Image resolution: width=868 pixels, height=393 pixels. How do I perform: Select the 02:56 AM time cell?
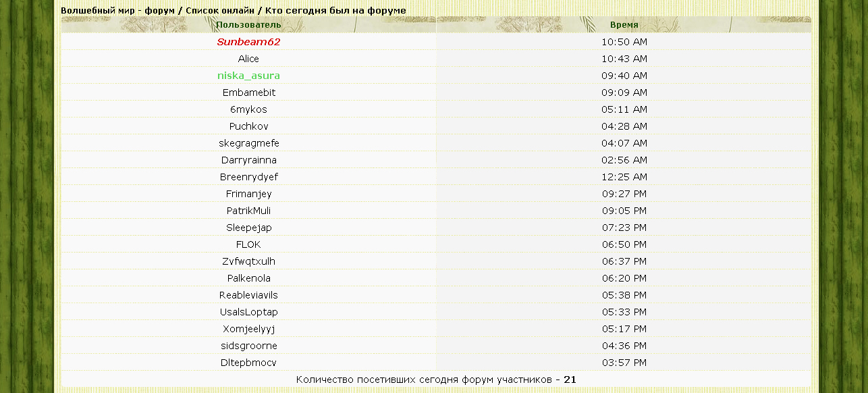624,160
